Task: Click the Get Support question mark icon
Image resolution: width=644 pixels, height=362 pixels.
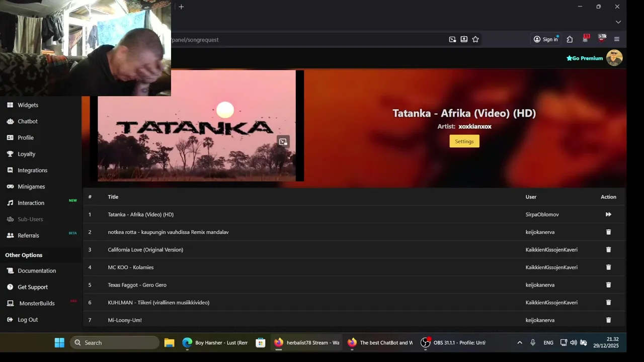Action: coord(10,287)
